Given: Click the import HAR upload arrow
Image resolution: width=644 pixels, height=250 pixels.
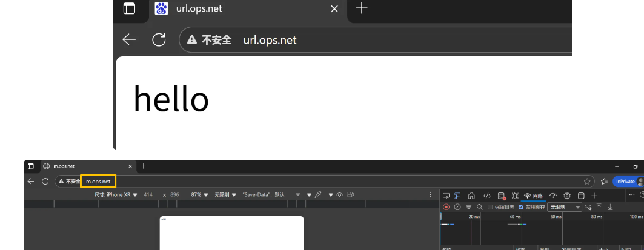Looking at the screenshot, I should (599, 207).
